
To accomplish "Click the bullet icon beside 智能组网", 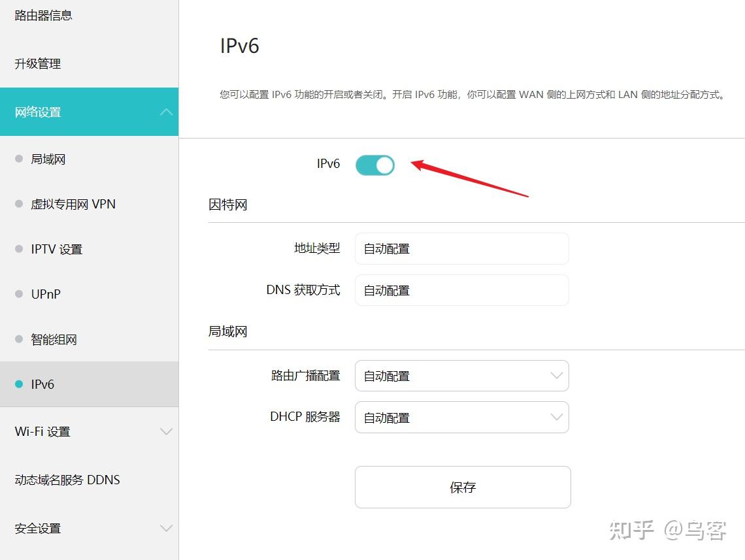I will (x=18, y=339).
